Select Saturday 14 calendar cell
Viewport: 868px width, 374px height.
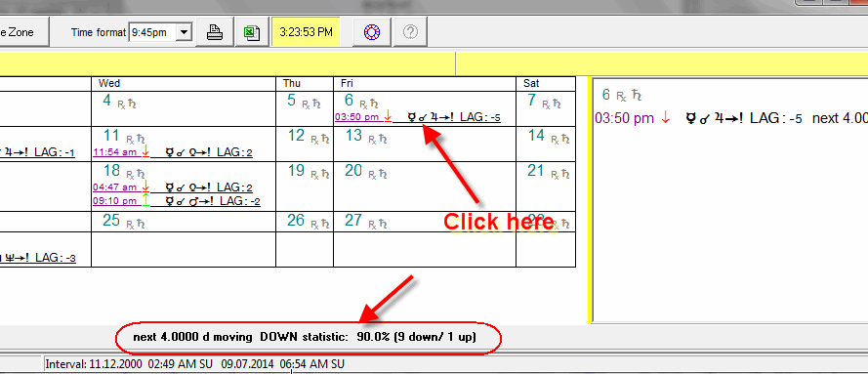tap(546, 144)
